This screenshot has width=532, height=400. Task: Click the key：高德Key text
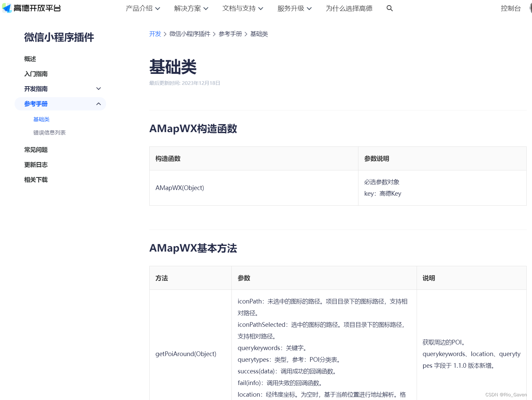[x=383, y=194]
